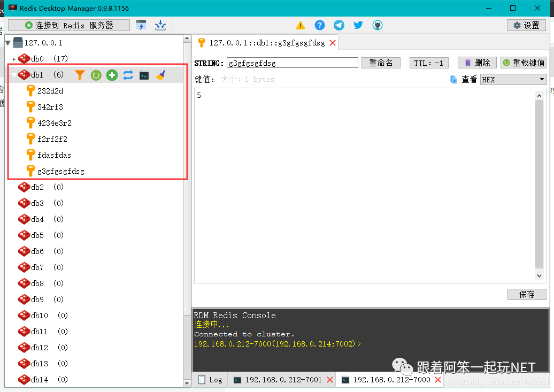Click the value editor scrollbar down arrow
This screenshot has width=554, height=392.
[539, 276]
